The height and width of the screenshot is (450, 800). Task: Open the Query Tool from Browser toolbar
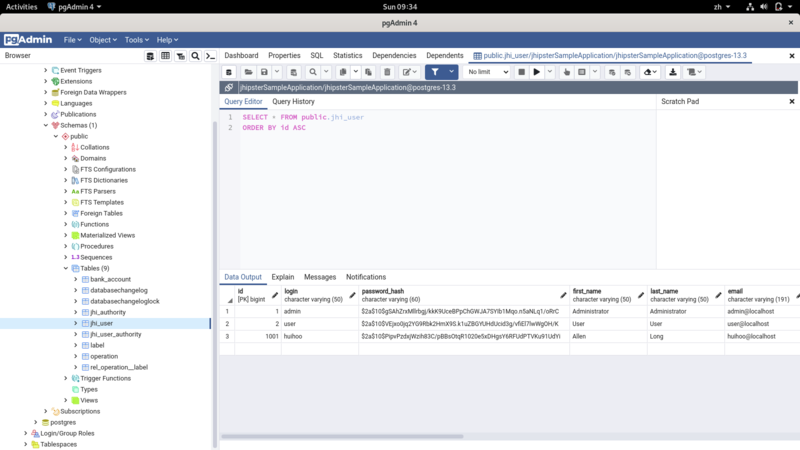(x=150, y=56)
